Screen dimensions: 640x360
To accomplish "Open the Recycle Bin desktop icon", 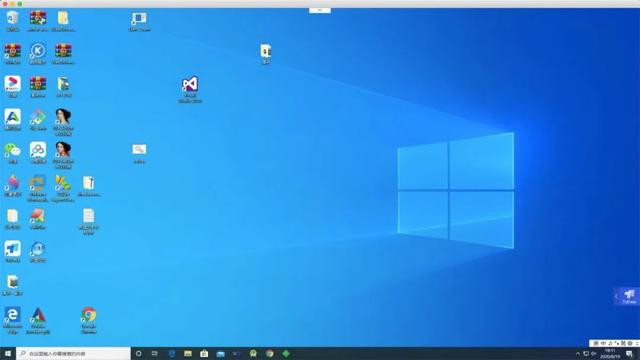I will [x=13, y=21].
